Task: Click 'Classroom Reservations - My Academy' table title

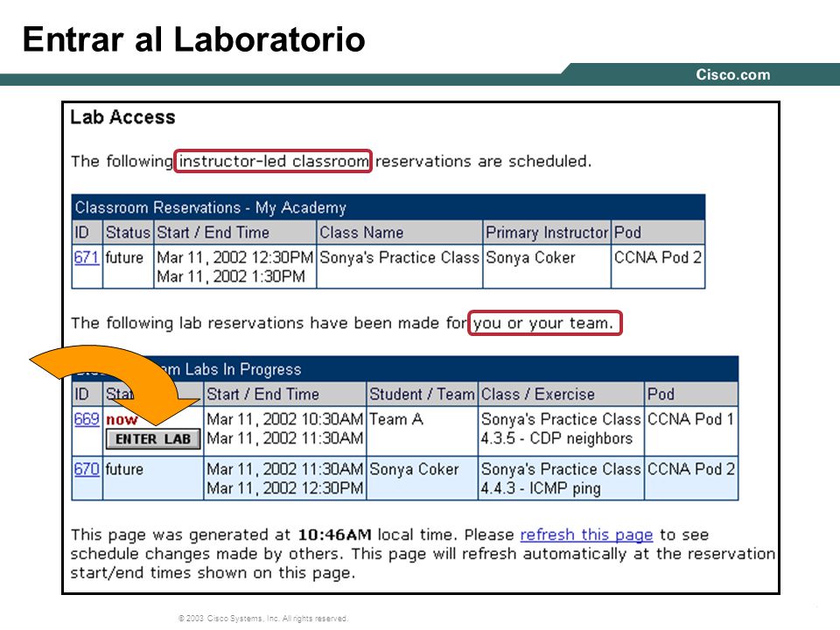Action: (x=211, y=208)
